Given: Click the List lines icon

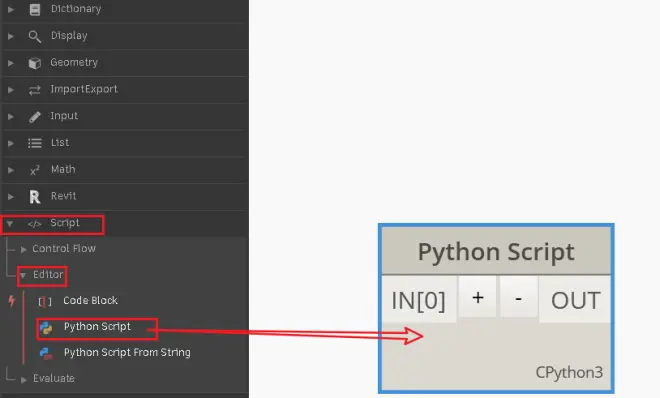Looking at the screenshot, I should click(x=35, y=143).
